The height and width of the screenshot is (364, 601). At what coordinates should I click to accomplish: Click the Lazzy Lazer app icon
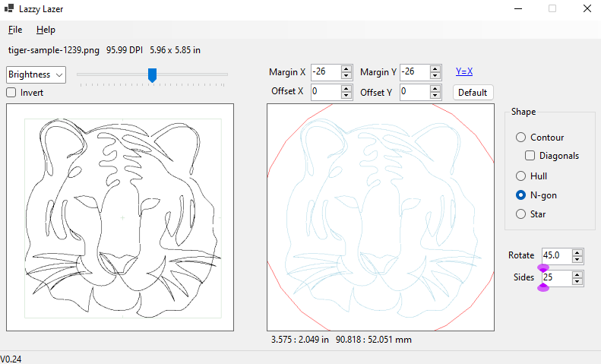coord(9,8)
